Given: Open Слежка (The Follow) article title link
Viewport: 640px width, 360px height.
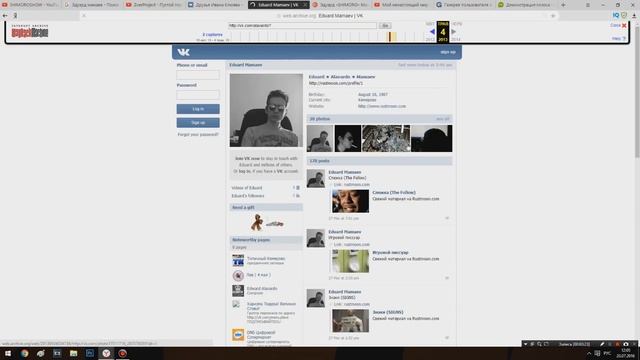Looking at the screenshot, I should tap(394, 192).
